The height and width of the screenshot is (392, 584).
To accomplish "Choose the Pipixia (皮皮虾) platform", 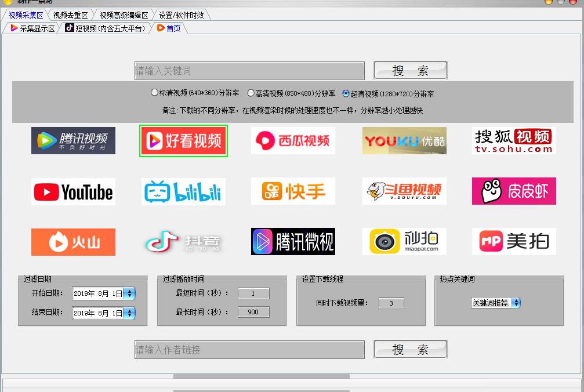I will tap(514, 191).
